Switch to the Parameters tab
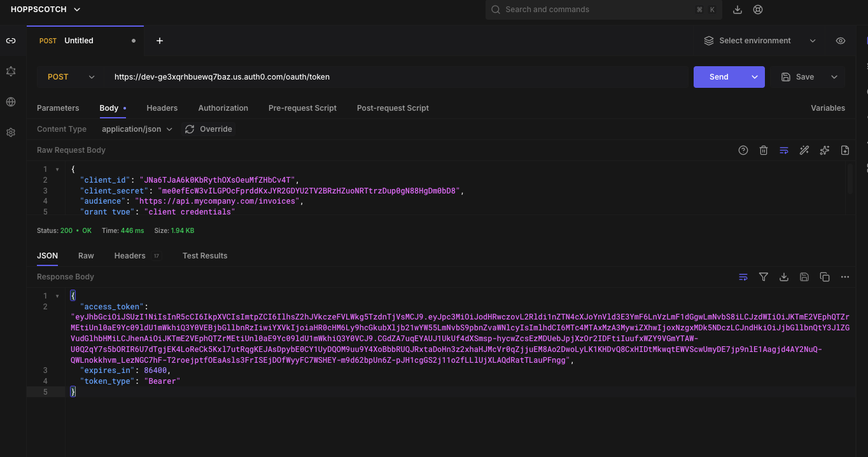 [x=58, y=108]
